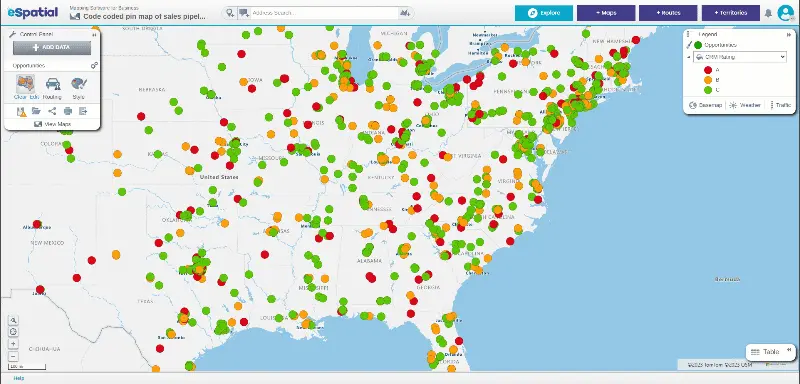Zoom in with the plus button
800x384 pixels.
coord(14,344)
